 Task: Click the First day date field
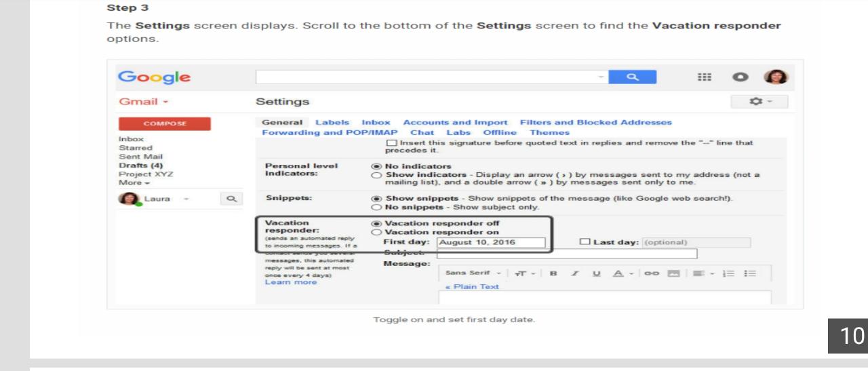[x=491, y=242]
